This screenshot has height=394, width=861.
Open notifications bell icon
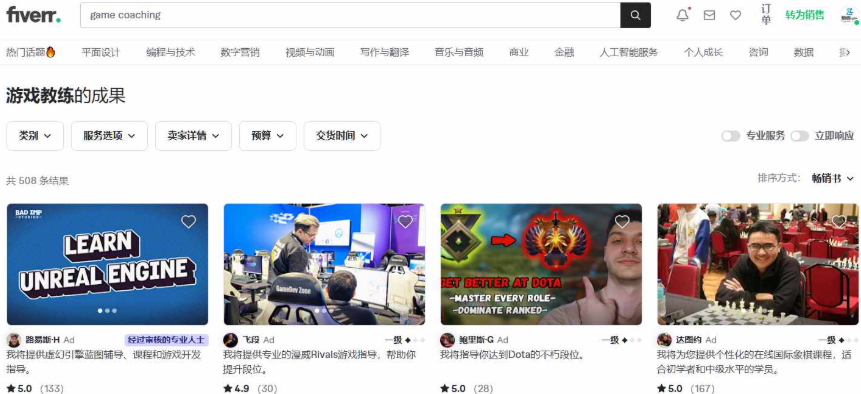coord(683,15)
